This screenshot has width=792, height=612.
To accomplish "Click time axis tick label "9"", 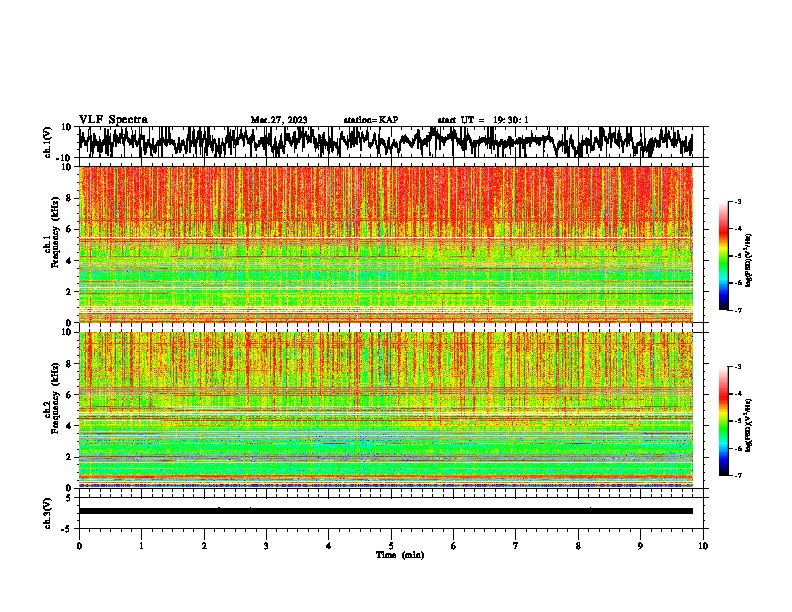I will [640, 546].
